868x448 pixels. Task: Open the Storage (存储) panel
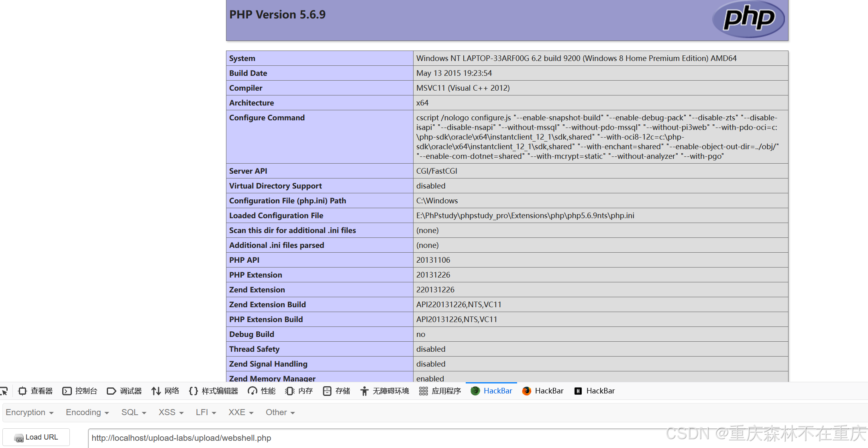(337, 391)
